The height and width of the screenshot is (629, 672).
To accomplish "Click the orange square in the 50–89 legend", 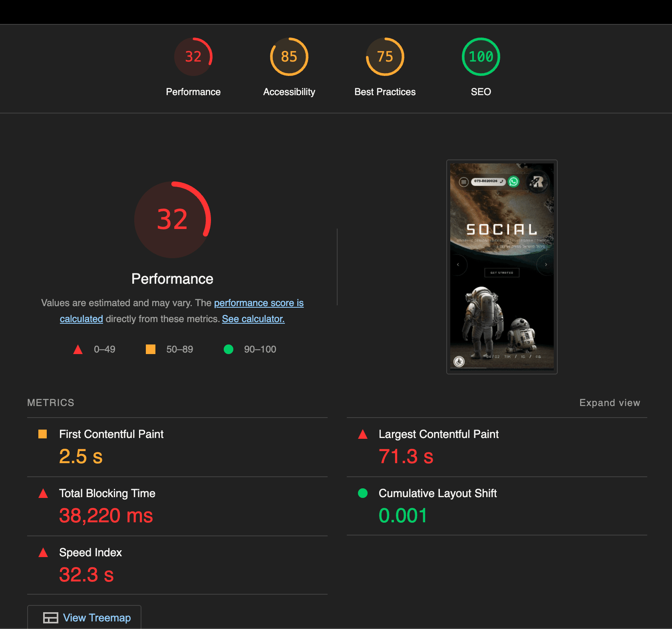I will coord(151,349).
